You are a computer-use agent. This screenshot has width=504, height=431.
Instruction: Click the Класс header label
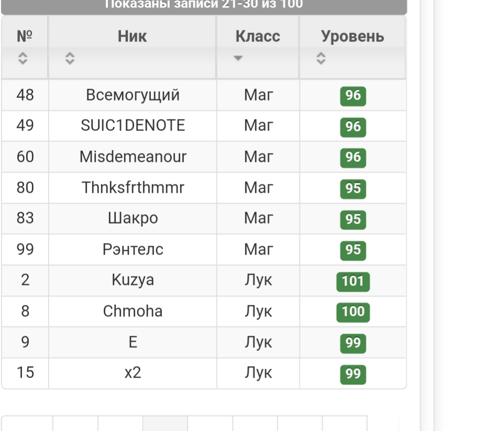tap(258, 36)
